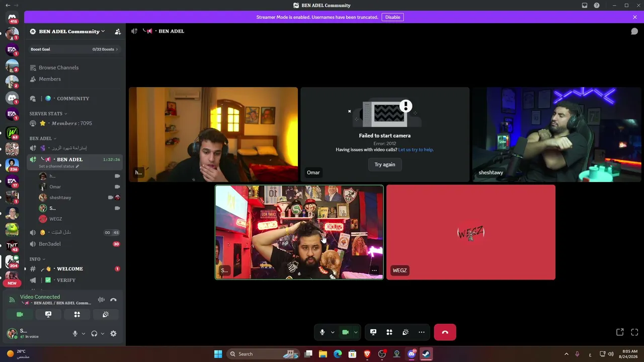Open microphone options arrow in call controls
Image resolution: width=644 pixels, height=362 pixels.
pyautogui.click(x=333, y=332)
